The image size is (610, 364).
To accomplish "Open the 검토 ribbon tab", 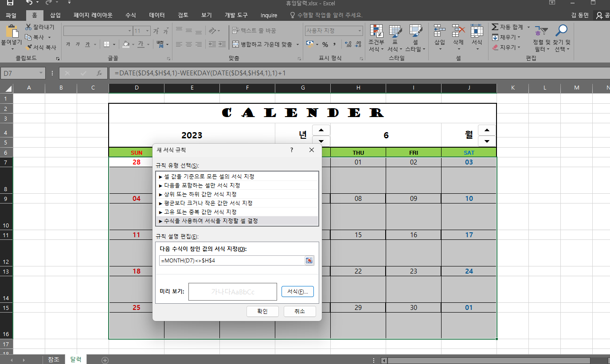I will (x=183, y=15).
